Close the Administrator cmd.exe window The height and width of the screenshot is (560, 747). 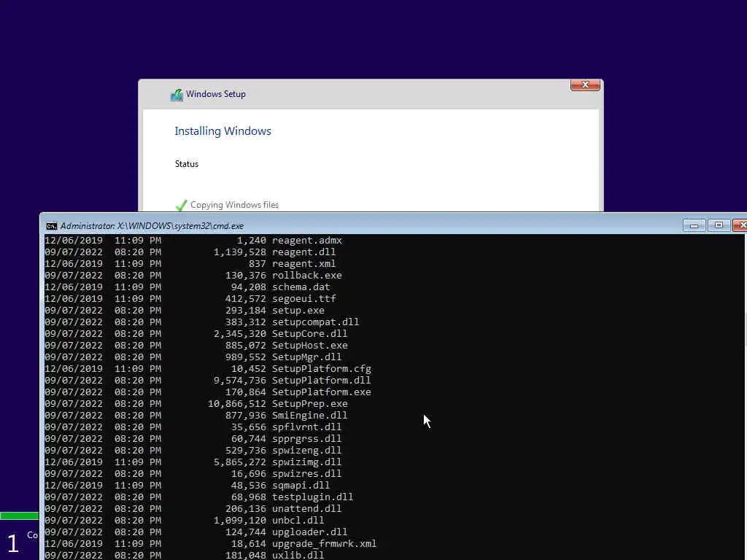pos(740,225)
